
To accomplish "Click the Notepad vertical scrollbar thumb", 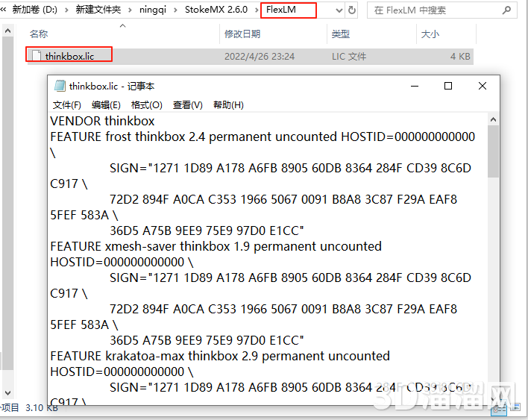I will [493, 151].
